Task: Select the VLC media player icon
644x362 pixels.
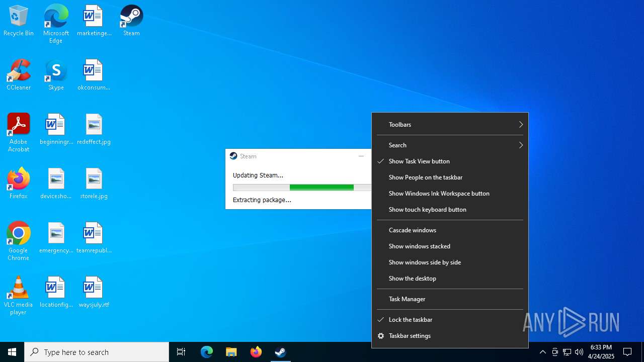Action: point(19,296)
